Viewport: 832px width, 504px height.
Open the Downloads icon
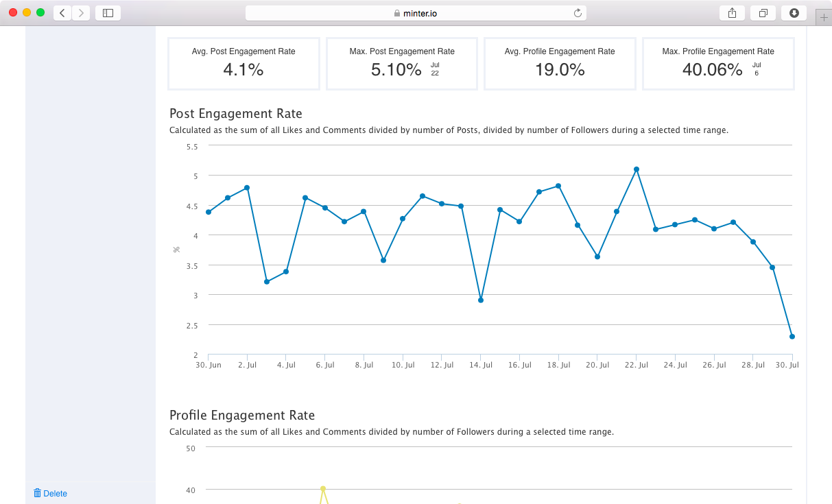click(794, 12)
